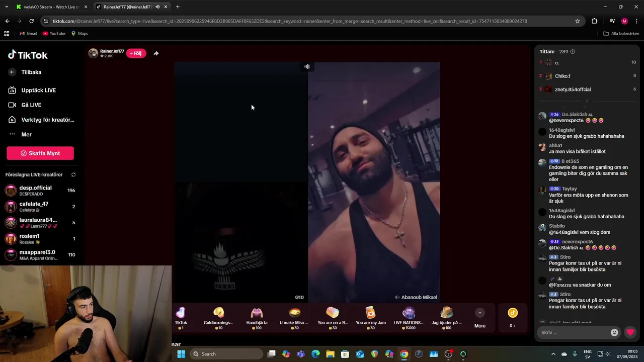Collapse the viewer ranking with the chevron
Viewport: 644px width, 362px height.
point(587,101)
